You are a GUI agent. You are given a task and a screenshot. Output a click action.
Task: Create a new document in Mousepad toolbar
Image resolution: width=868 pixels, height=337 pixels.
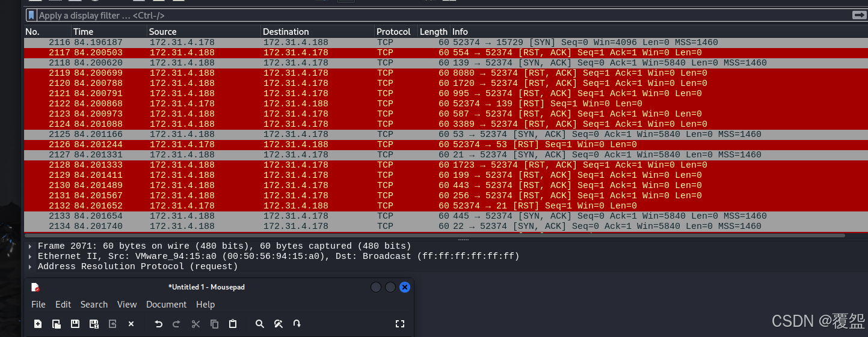click(x=38, y=324)
